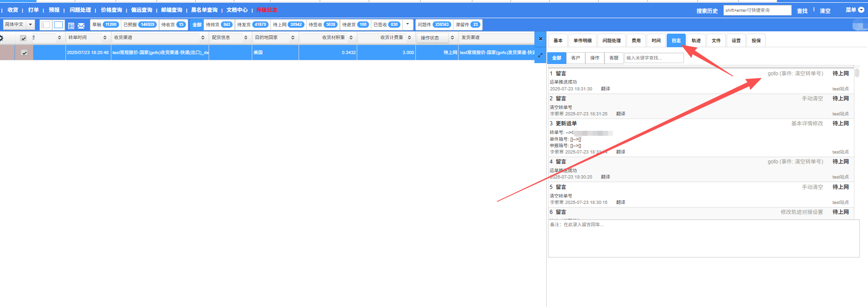Click the 清空 clear button

825,11
